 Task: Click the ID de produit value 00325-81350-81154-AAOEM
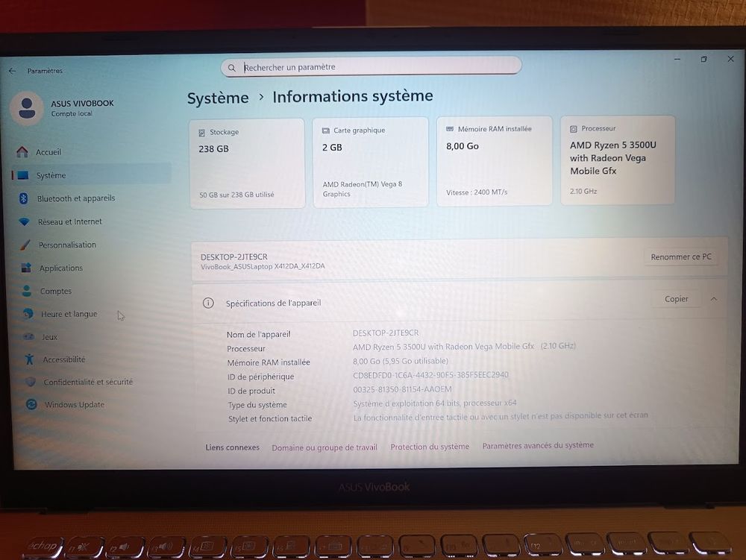click(x=403, y=388)
